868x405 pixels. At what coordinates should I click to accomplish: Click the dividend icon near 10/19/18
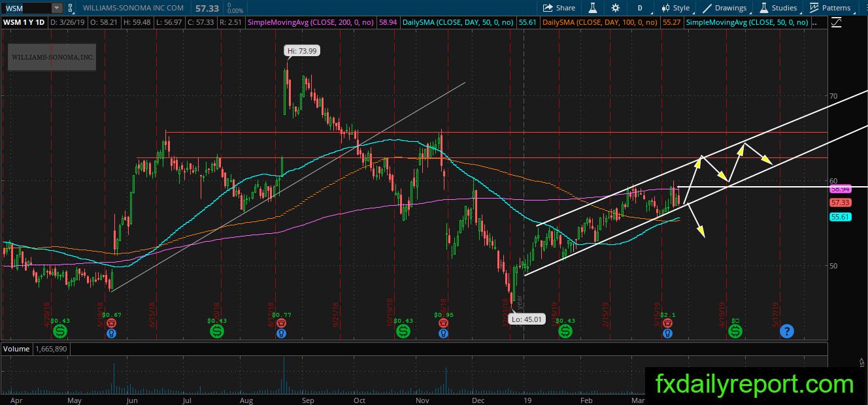pos(403,332)
